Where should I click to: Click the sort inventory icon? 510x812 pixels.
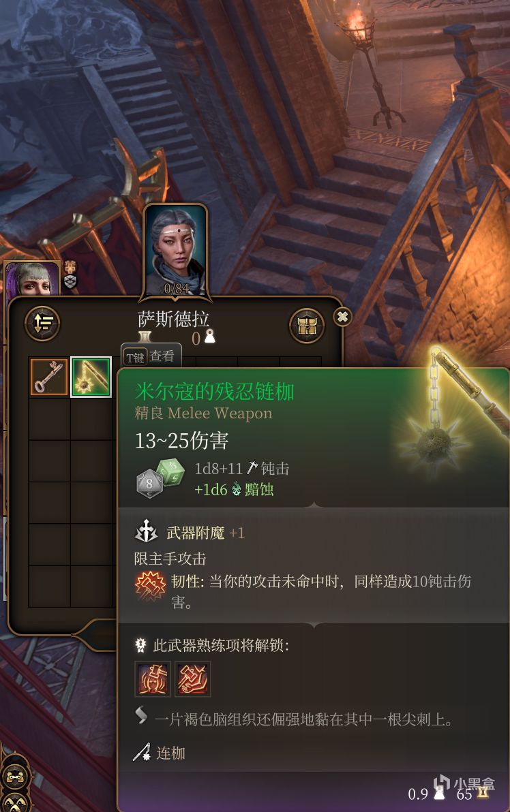tap(42, 323)
